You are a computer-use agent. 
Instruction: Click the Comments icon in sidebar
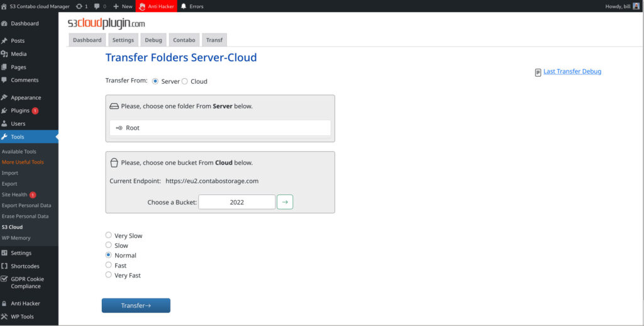(x=4, y=80)
